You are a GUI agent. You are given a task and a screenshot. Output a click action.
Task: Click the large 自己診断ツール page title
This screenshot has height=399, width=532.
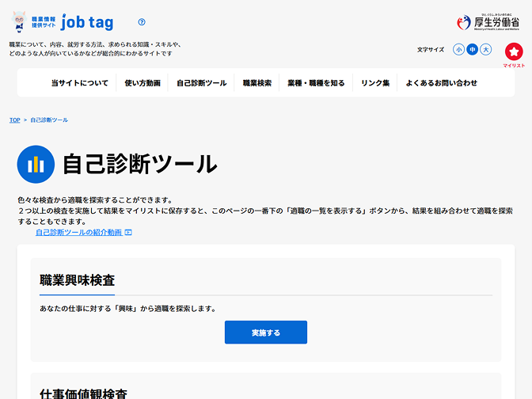(140, 164)
